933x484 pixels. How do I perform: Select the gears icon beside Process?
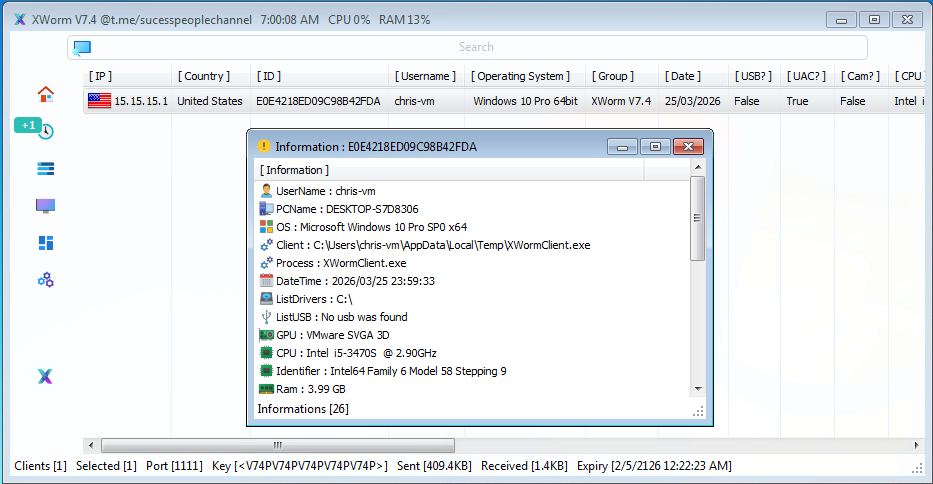[266, 263]
